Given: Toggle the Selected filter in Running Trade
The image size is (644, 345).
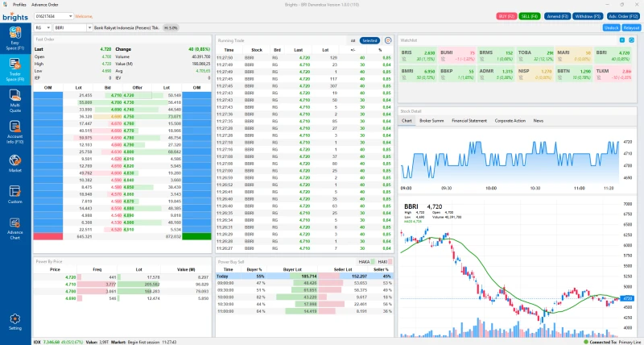Looking at the screenshot, I should [x=369, y=39].
